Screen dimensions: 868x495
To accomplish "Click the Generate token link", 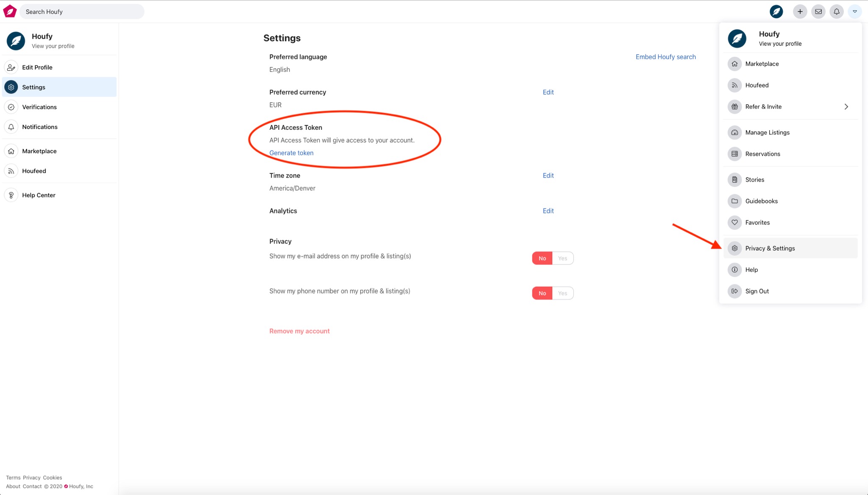I will click(291, 153).
